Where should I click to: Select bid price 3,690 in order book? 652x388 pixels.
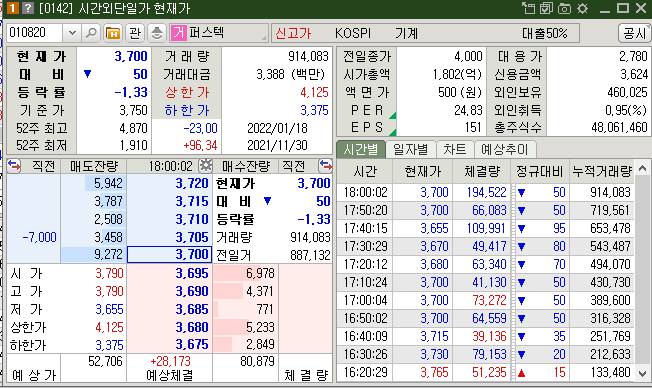(x=170, y=291)
